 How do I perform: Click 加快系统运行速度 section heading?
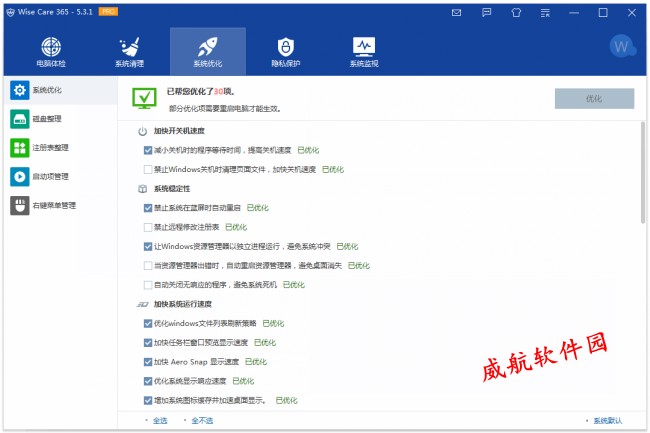183,304
